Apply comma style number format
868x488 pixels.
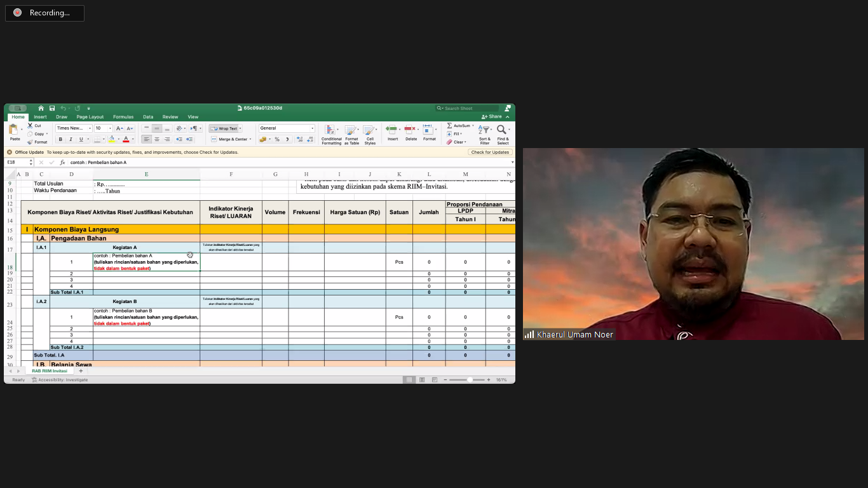(x=287, y=139)
